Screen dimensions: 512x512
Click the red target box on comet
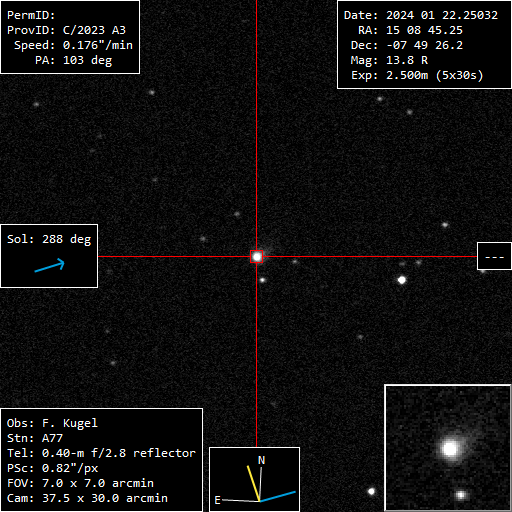click(256, 257)
